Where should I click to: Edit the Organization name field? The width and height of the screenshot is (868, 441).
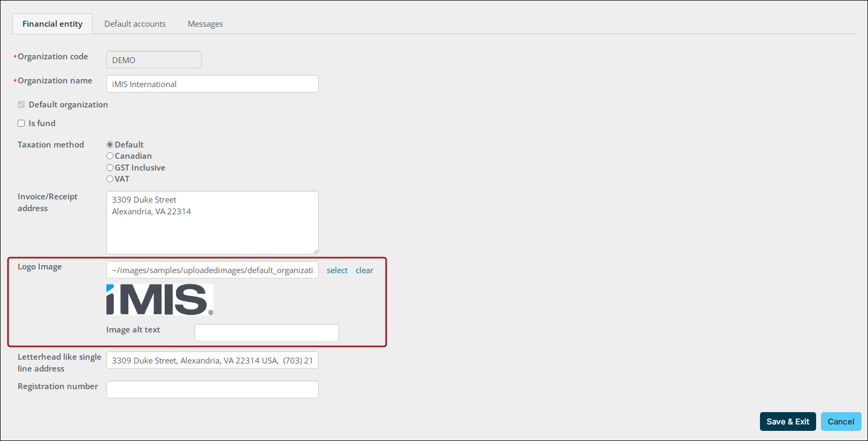(212, 84)
